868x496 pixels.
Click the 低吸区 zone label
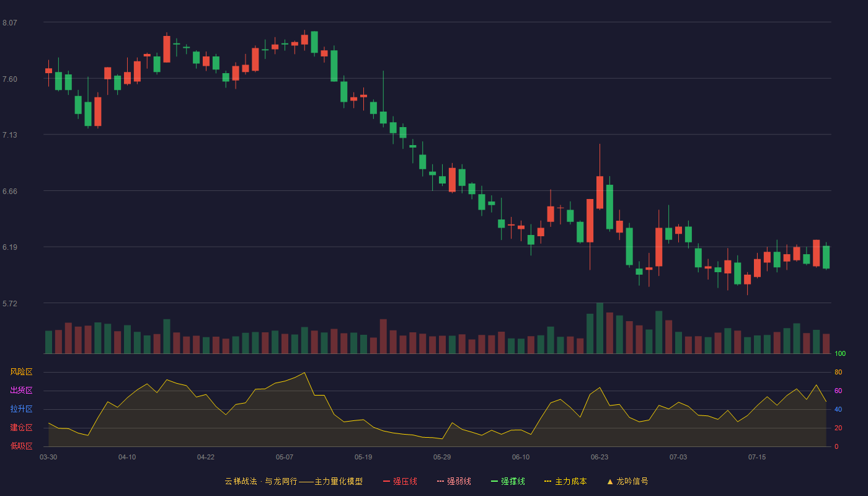pyautogui.click(x=21, y=446)
